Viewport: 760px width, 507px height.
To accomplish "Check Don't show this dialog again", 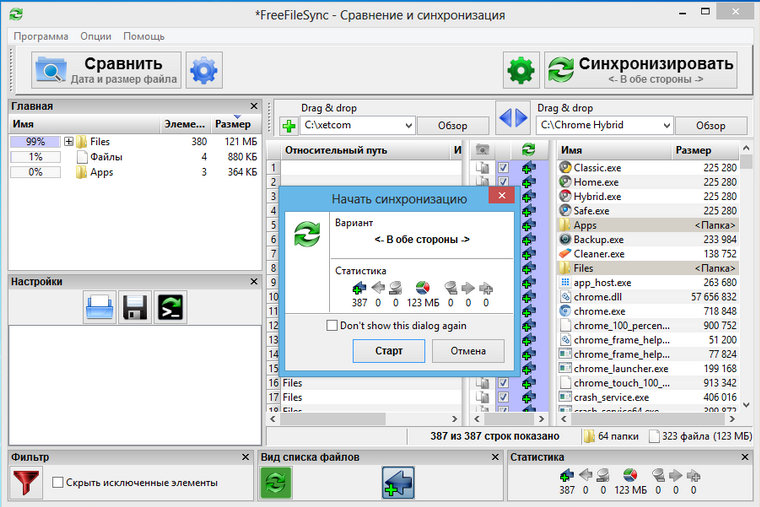I will pyautogui.click(x=332, y=326).
